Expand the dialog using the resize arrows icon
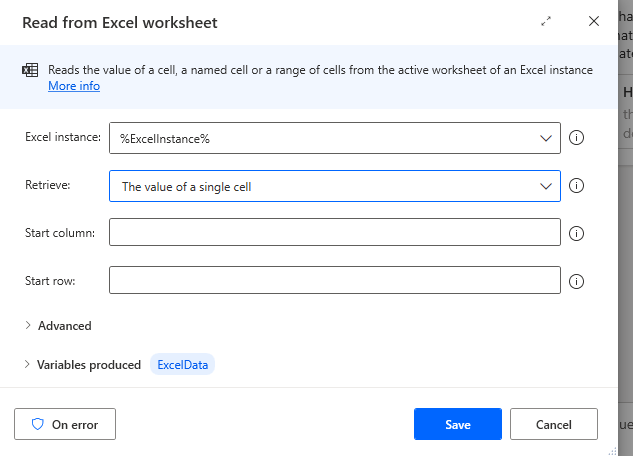The image size is (633, 456). (x=546, y=21)
